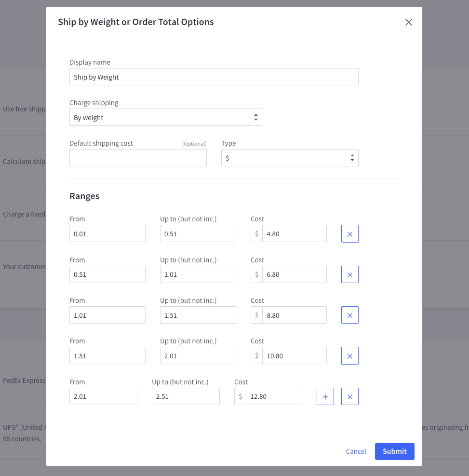Close the Ship by Weight options dialog
Viewport: 469px width, 476px height.
coord(409,22)
